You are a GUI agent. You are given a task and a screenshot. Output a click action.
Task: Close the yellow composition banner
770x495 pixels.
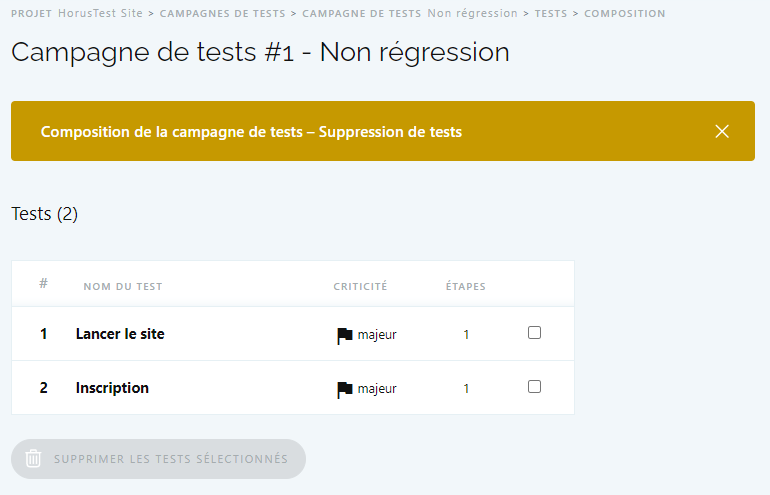(x=722, y=131)
